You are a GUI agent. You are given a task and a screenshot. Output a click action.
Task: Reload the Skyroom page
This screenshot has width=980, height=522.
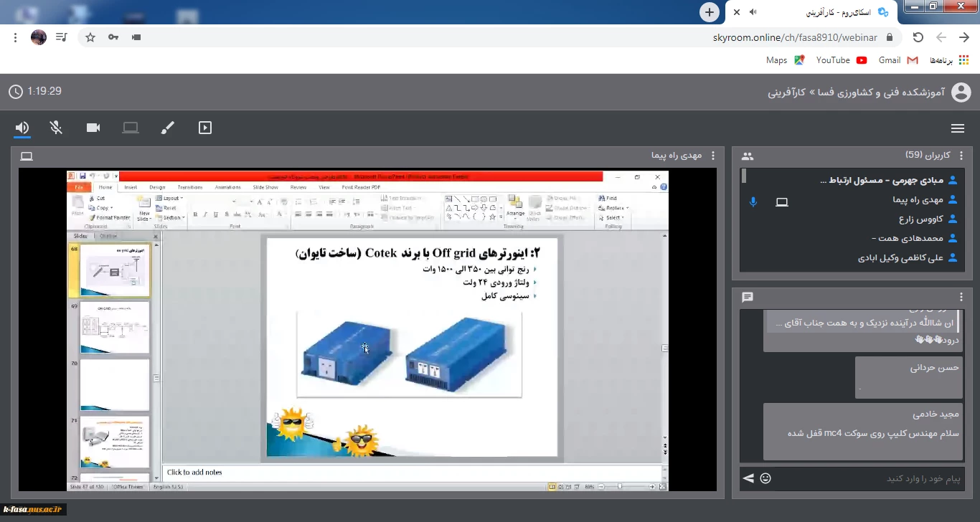[918, 37]
